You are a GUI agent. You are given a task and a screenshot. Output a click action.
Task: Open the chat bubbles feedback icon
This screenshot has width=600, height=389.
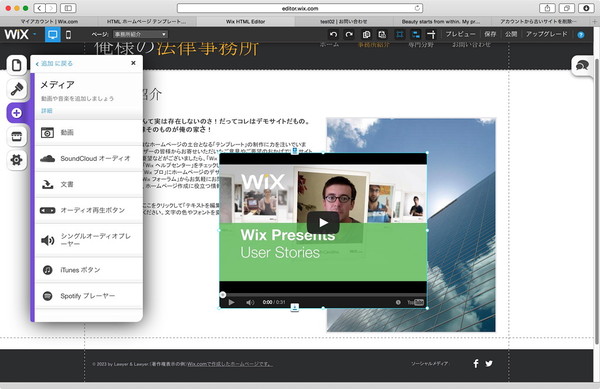click(582, 65)
